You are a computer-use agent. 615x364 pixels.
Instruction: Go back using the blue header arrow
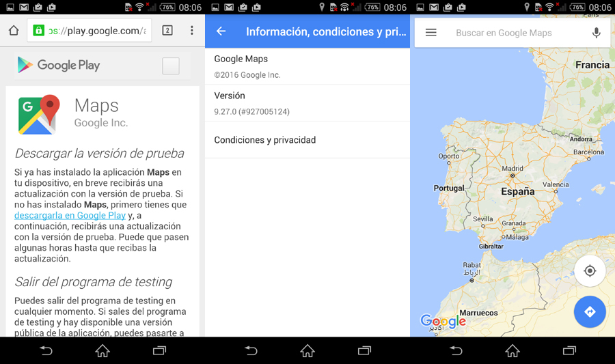pos(221,31)
